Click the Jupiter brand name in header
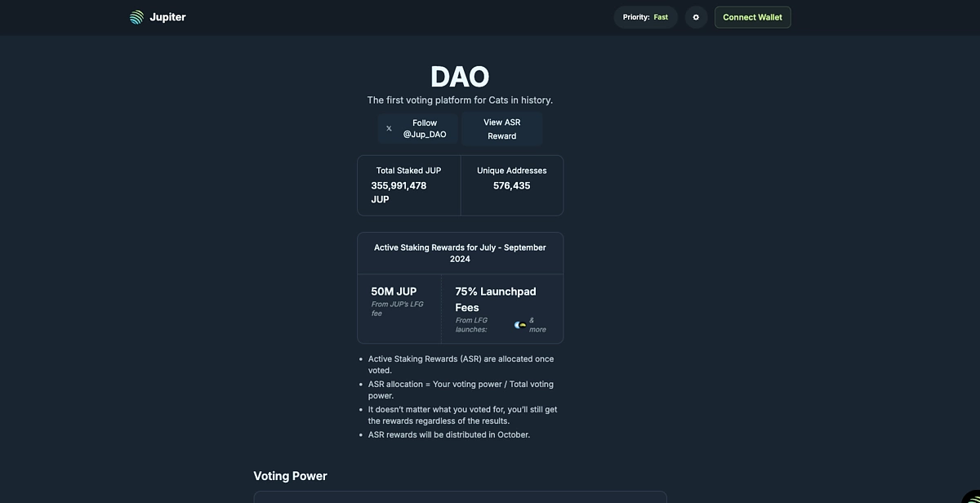 pos(167,17)
